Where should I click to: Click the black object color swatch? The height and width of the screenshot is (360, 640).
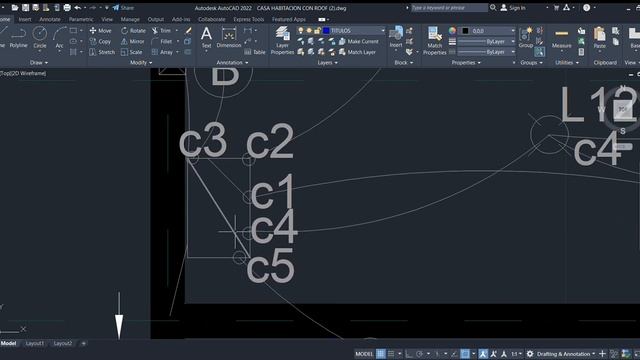(x=465, y=31)
